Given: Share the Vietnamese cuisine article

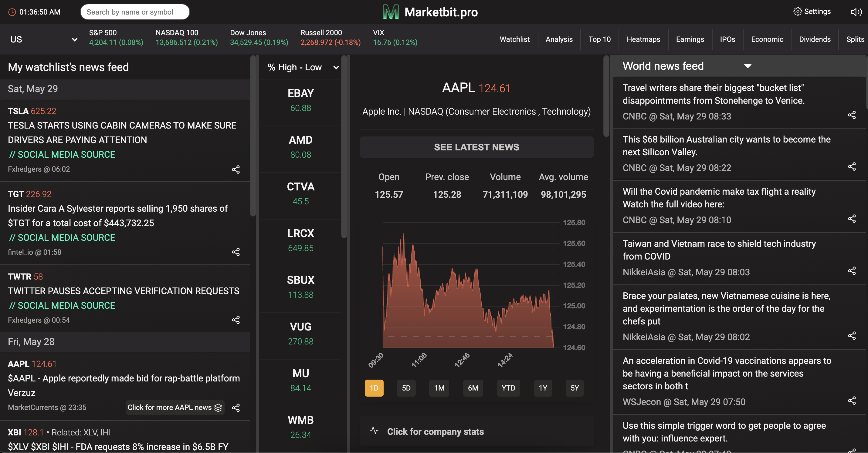Looking at the screenshot, I should click(x=852, y=336).
